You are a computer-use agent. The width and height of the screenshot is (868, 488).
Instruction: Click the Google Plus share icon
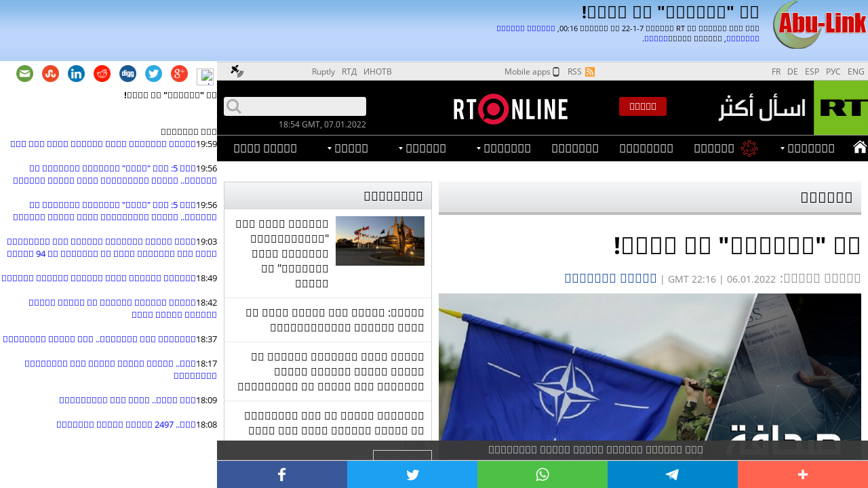click(179, 74)
